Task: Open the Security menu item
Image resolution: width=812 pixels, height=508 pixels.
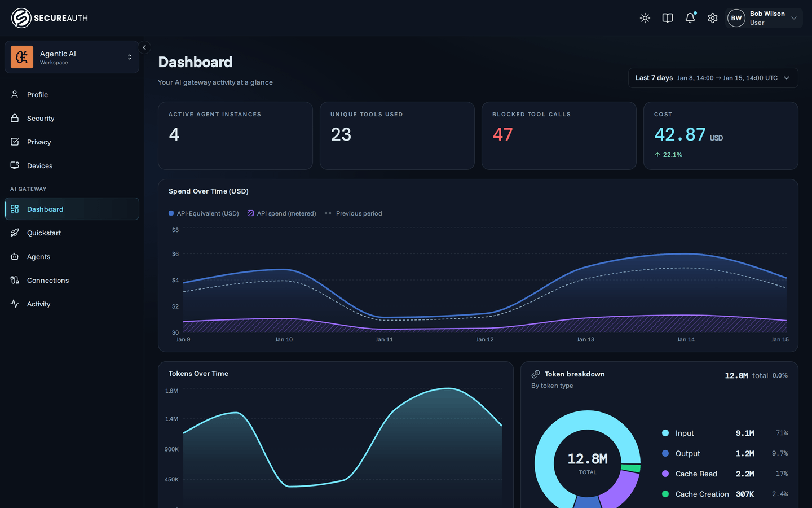Action: coord(72,118)
